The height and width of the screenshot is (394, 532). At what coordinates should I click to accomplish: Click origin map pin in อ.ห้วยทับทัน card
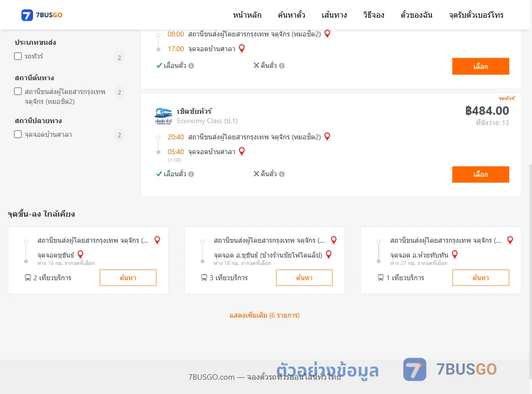510,240
